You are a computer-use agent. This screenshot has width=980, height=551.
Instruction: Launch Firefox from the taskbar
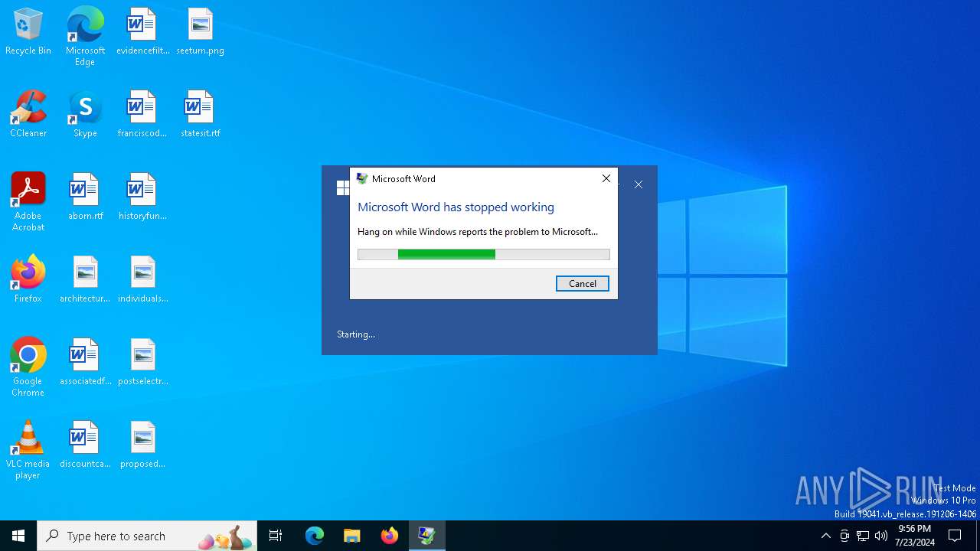click(x=390, y=536)
